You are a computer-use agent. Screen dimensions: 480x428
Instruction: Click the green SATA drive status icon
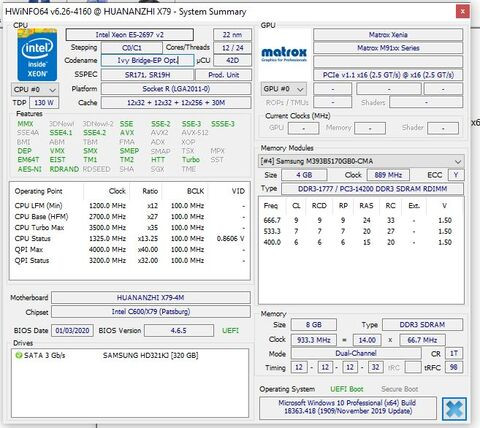point(19,355)
